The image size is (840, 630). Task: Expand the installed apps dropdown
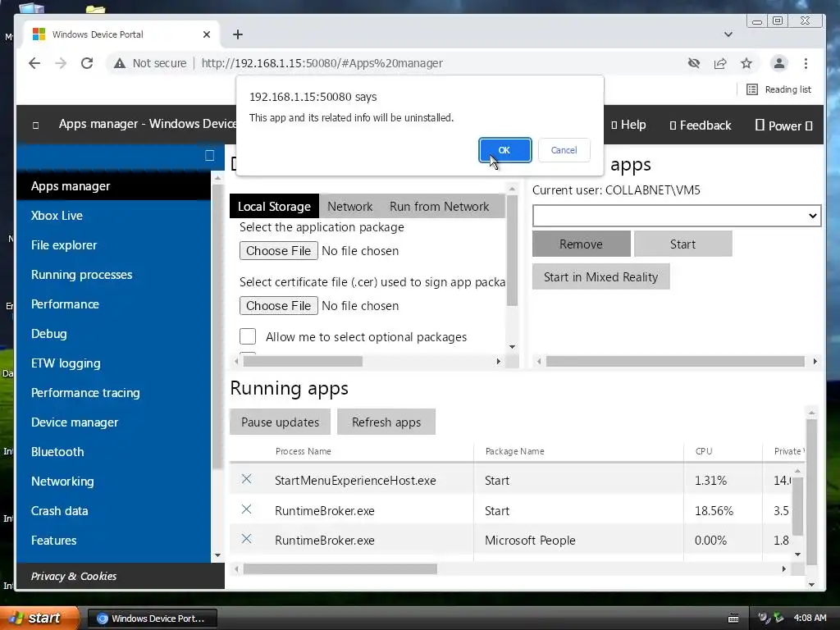[x=677, y=216]
